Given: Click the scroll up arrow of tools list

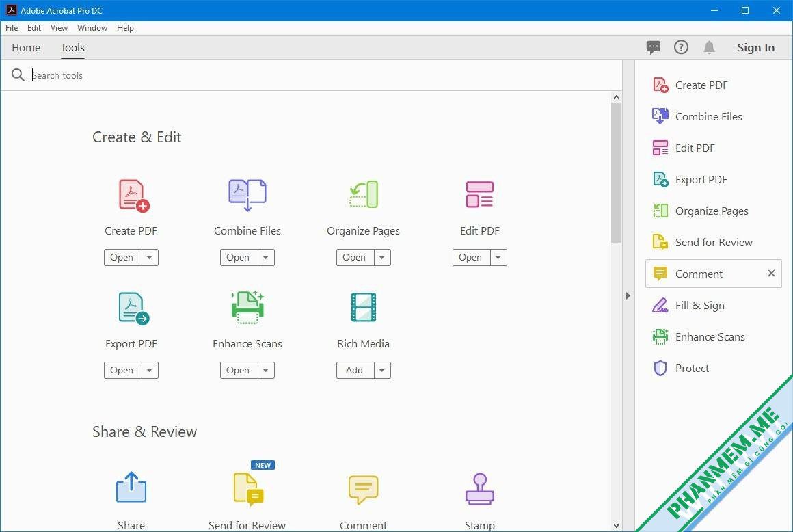Looking at the screenshot, I should (x=616, y=97).
